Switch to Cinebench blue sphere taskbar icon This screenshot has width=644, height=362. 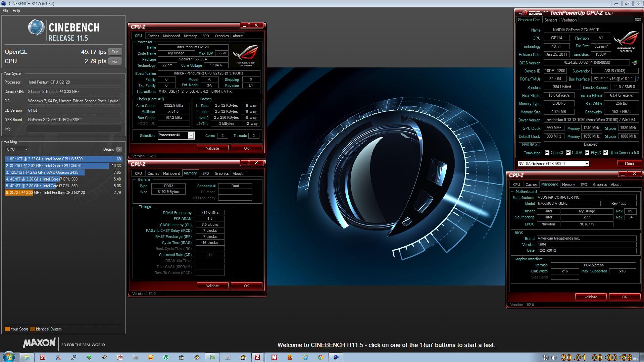(x=336, y=357)
